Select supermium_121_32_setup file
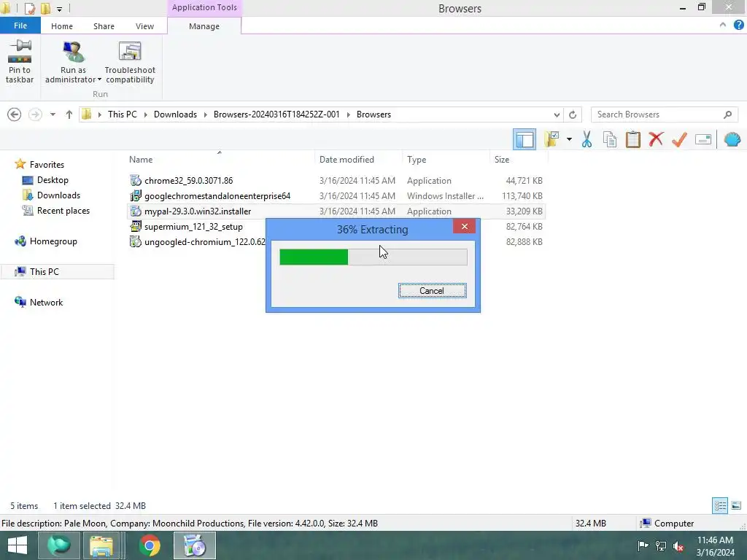This screenshot has width=747, height=560. 193,227
